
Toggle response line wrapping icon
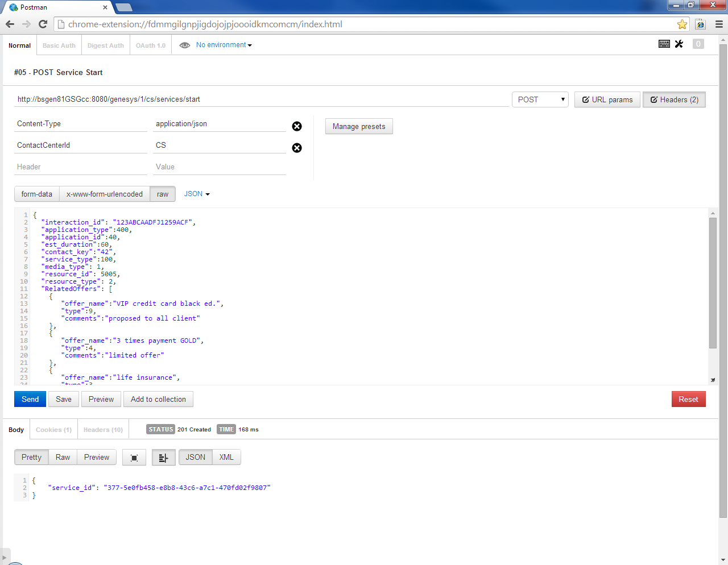(x=163, y=458)
